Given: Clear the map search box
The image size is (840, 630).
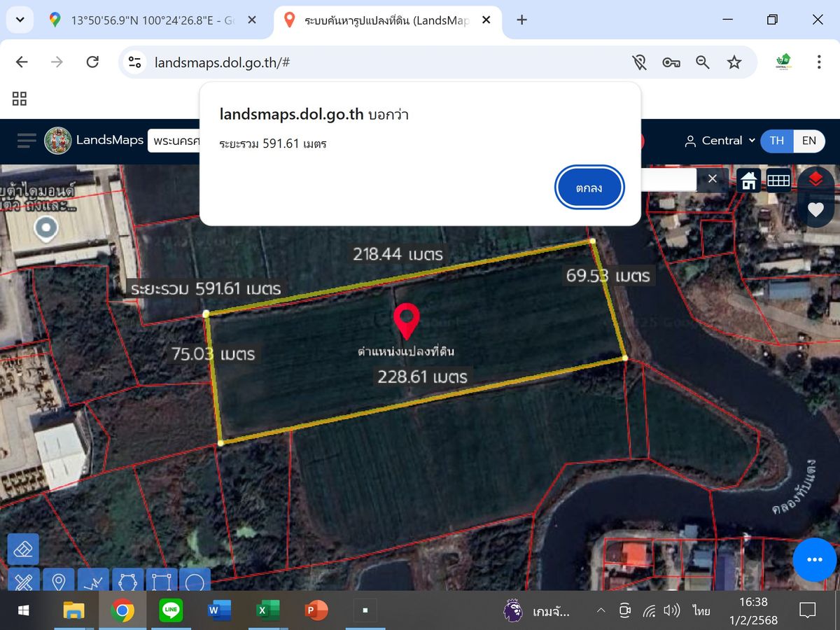Looking at the screenshot, I should point(712,179).
